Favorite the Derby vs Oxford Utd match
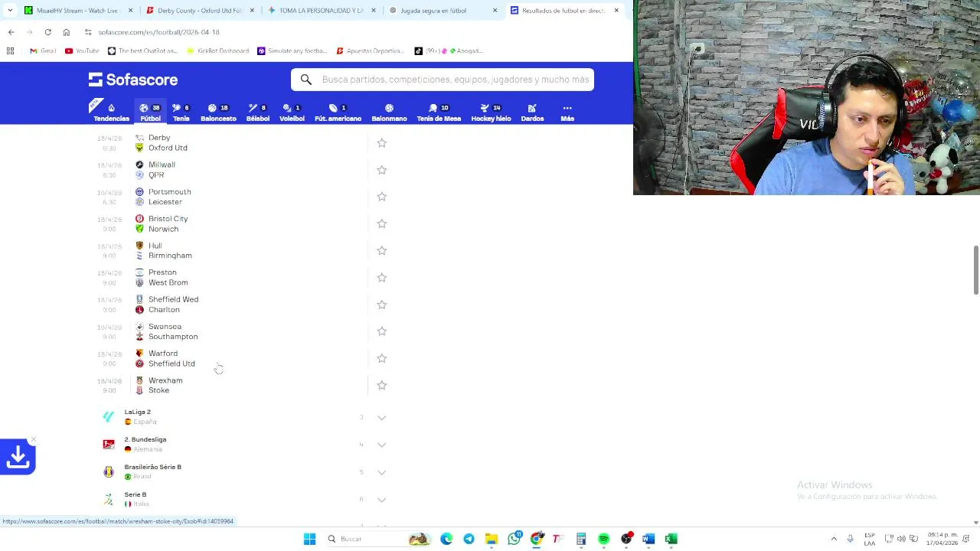The width and height of the screenshot is (980, 551). click(x=382, y=143)
